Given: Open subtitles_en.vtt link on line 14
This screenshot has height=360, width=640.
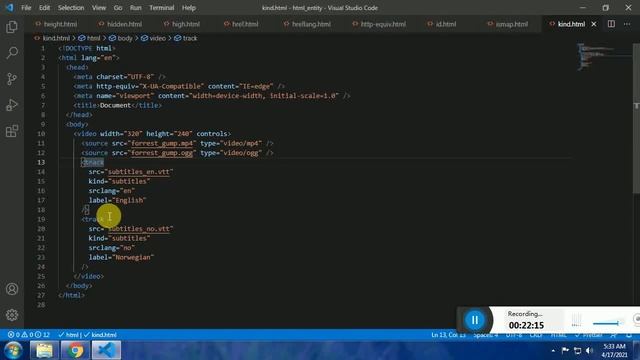Looking at the screenshot, I should click(x=139, y=172).
